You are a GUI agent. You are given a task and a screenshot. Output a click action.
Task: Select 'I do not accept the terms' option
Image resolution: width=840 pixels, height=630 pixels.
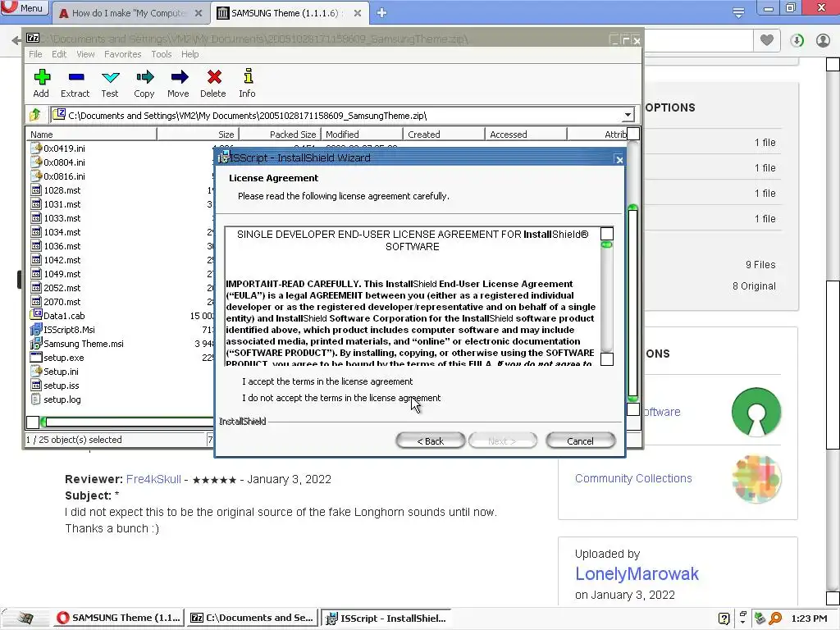tap(341, 398)
